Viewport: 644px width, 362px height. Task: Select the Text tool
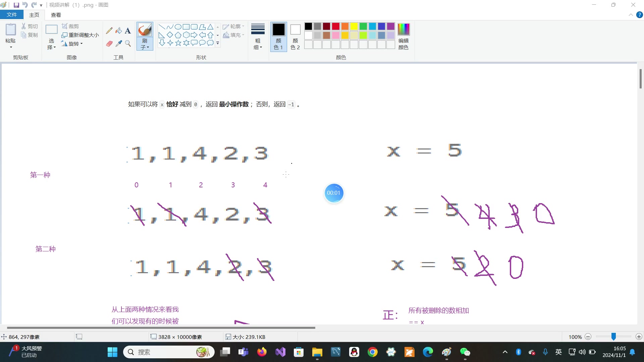point(128,31)
